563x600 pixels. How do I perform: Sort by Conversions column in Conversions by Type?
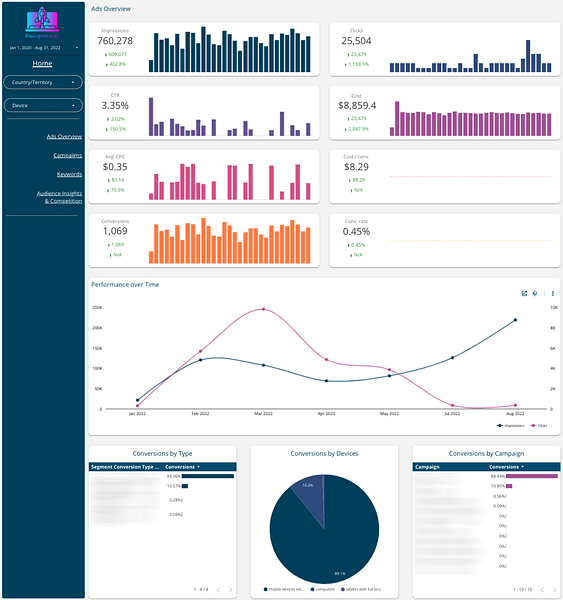pyautogui.click(x=182, y=467)
